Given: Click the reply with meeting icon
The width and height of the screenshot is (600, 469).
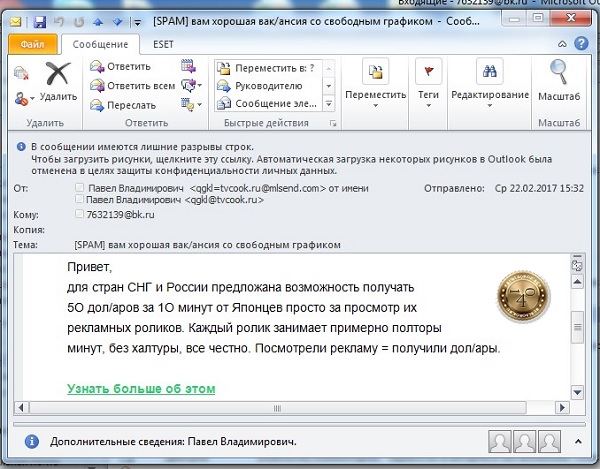Looking at the screenshot, I should coord(188,66).
